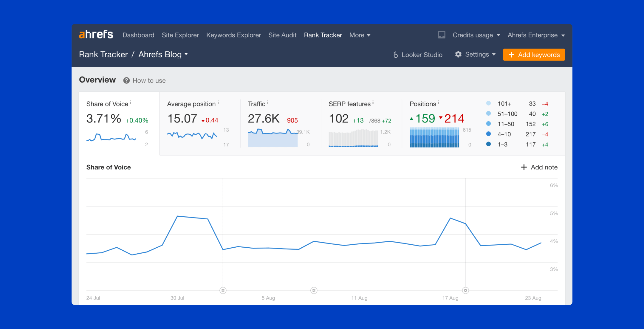Click the Settings configure button
The width and height of the screenshot is (644, 329).
[x=476, y=55]
